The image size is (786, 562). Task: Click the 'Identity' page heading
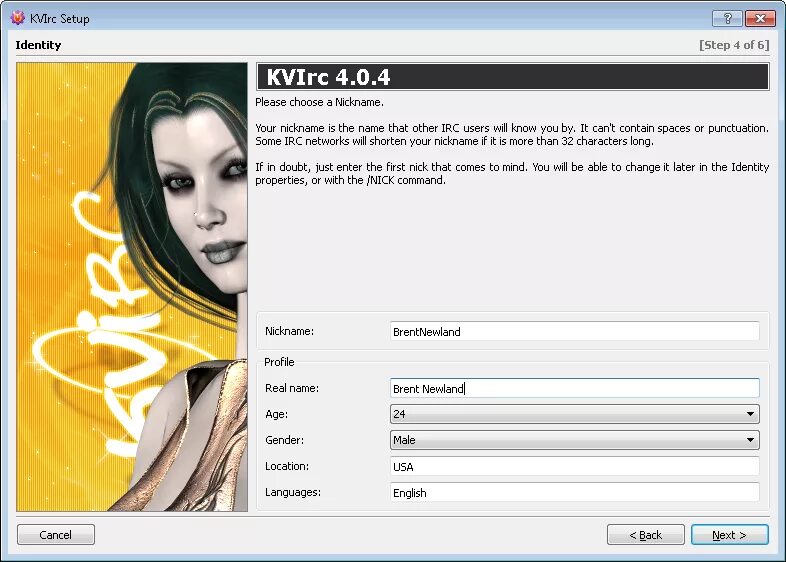click(38, 45)
